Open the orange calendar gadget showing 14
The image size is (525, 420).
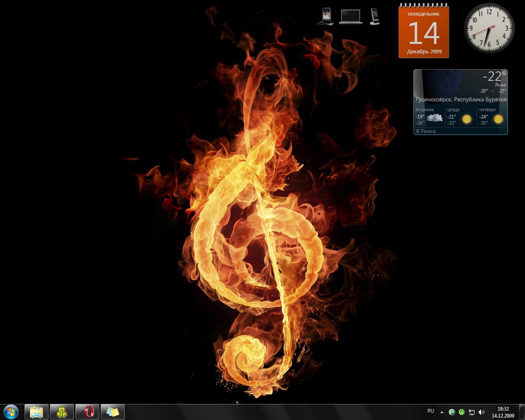tap(424, 32)
